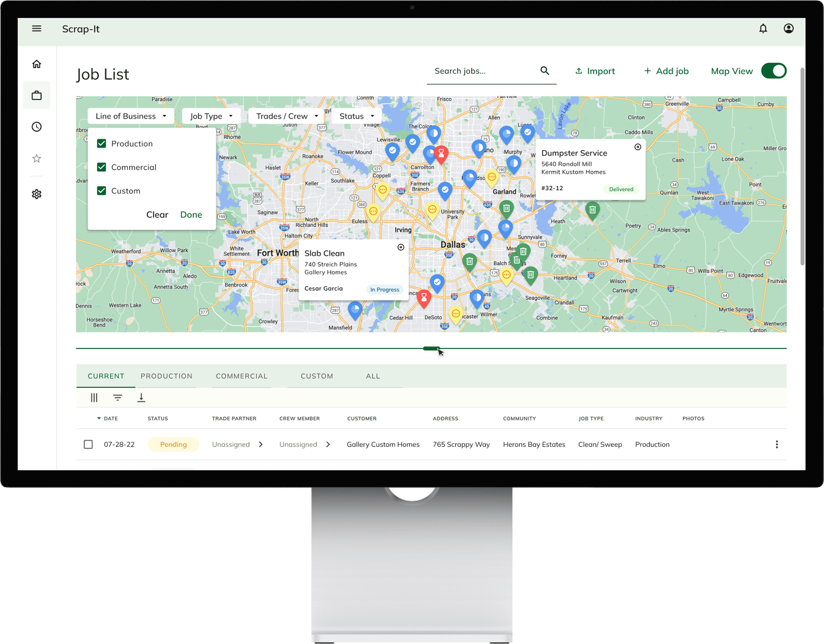Click the In Progress status badge

pos(385,289)
